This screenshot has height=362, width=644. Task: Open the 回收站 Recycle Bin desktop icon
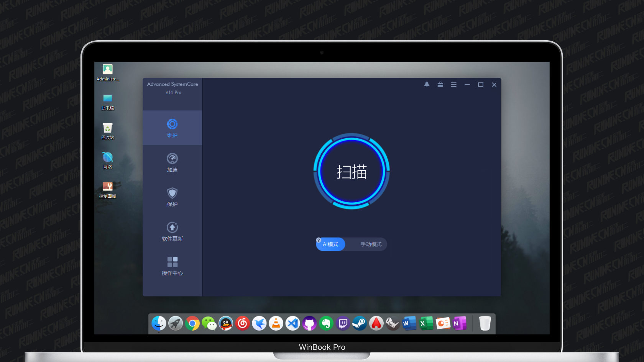[107, 130]
